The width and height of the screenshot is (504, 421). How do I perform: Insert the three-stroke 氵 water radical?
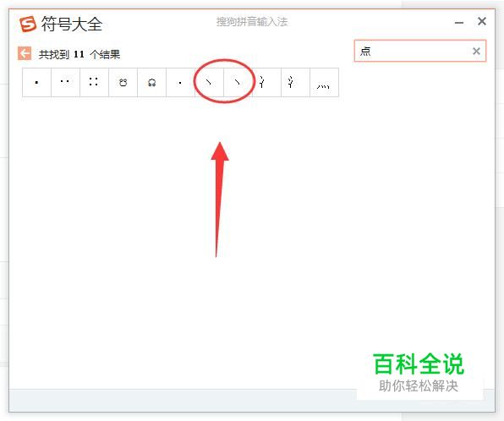pyautogui.click(x=295, y=82)
